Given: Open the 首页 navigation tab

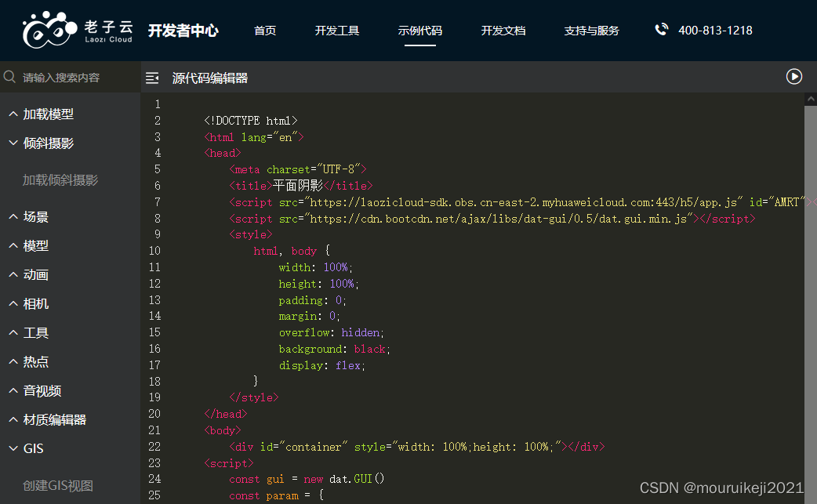Looking at the screenshot, I should [x=265, y=31].
